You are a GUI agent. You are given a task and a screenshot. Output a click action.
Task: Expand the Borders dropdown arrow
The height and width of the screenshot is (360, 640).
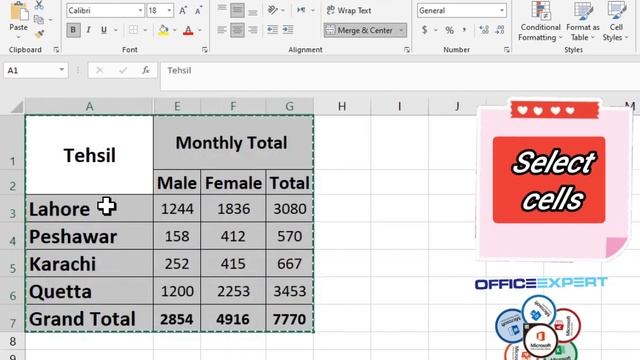click(145, 30)
